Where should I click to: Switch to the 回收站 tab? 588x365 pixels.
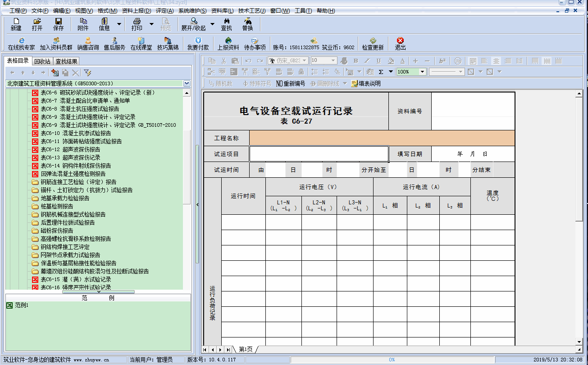click(x=42, y=60)
